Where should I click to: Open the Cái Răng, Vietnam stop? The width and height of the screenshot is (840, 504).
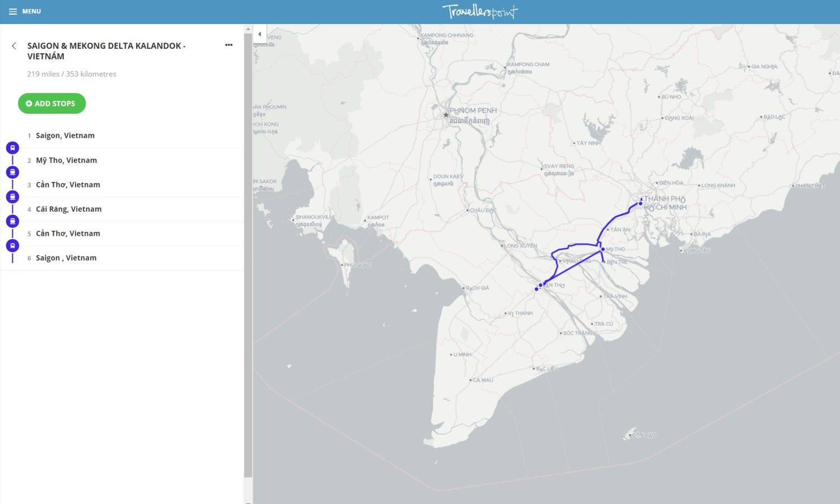(x=68, y=209)
